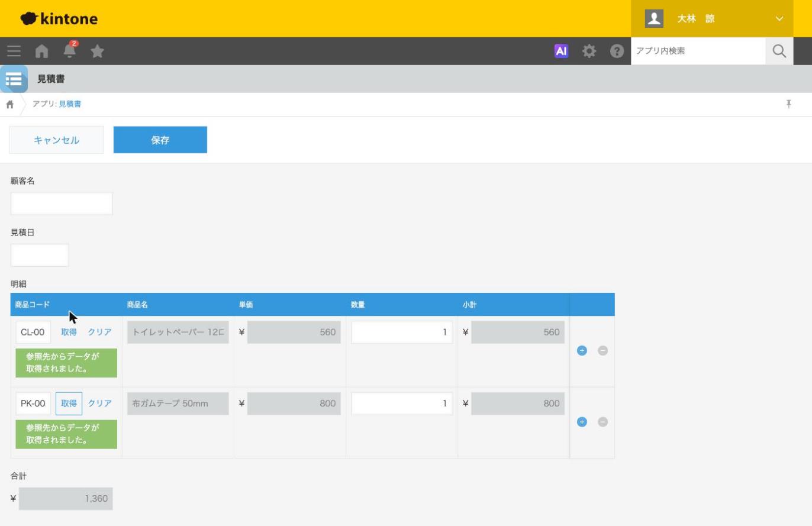Open the favorites star

click(98, 51)
